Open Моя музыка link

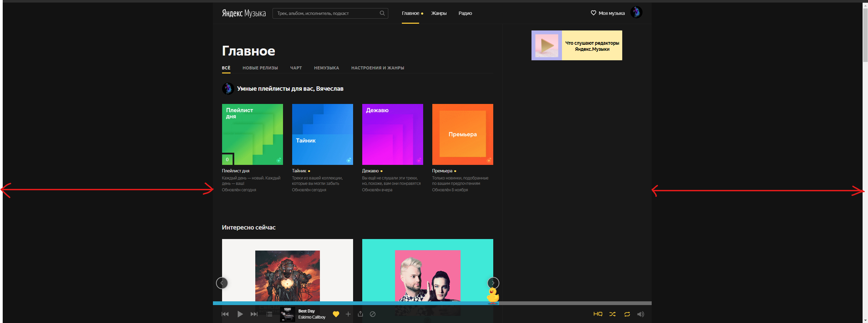point(611,13)
